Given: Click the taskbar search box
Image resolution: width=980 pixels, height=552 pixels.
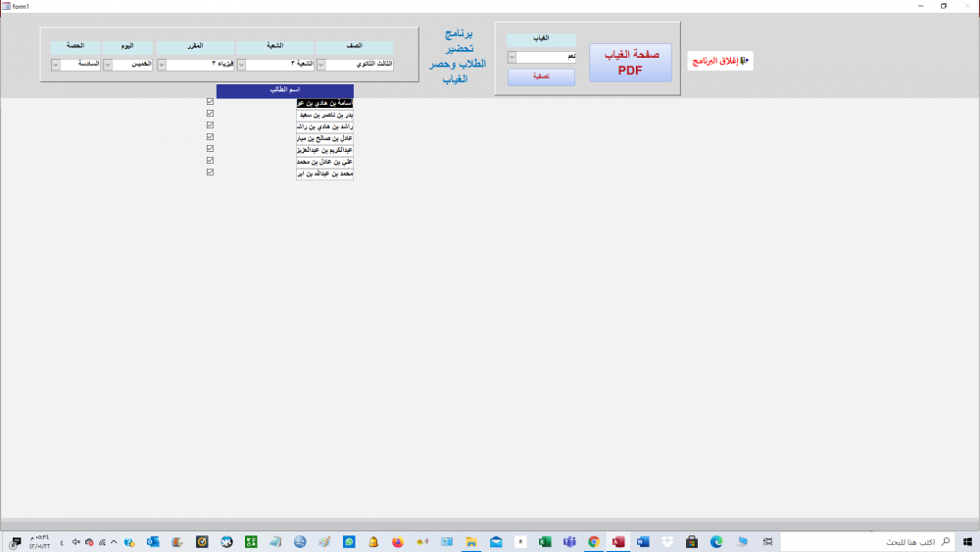Looking at the screenshot, I should click(x=867, y=542).
